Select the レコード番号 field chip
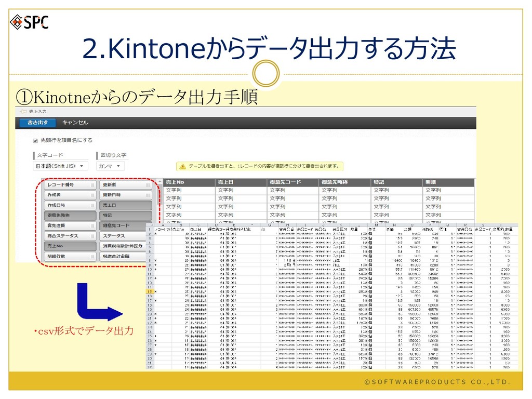The width and height of the screenshot is (532, 399). [x=70, y=185]
